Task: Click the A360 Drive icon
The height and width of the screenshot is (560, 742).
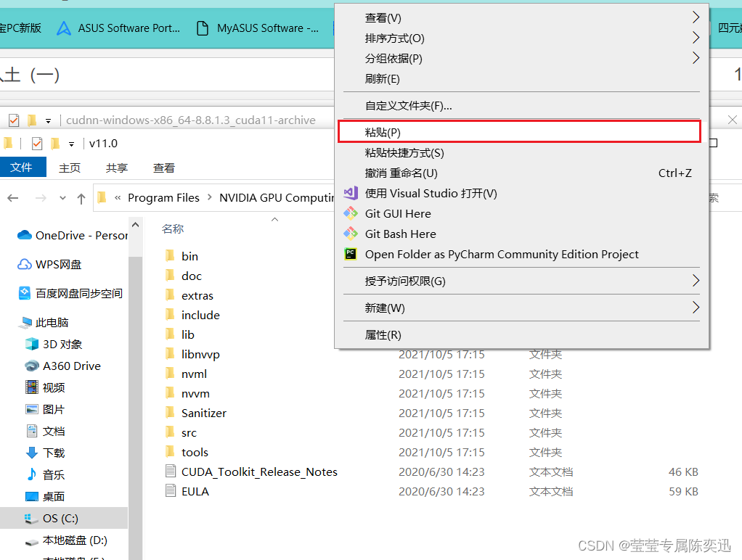Action: click(x=32, y=366)
